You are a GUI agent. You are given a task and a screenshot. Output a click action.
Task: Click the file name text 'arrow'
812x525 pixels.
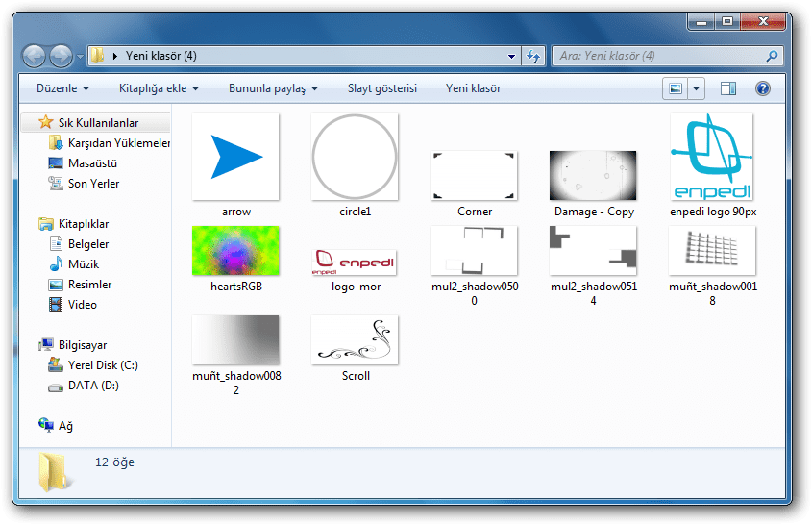tap(236, 212)
